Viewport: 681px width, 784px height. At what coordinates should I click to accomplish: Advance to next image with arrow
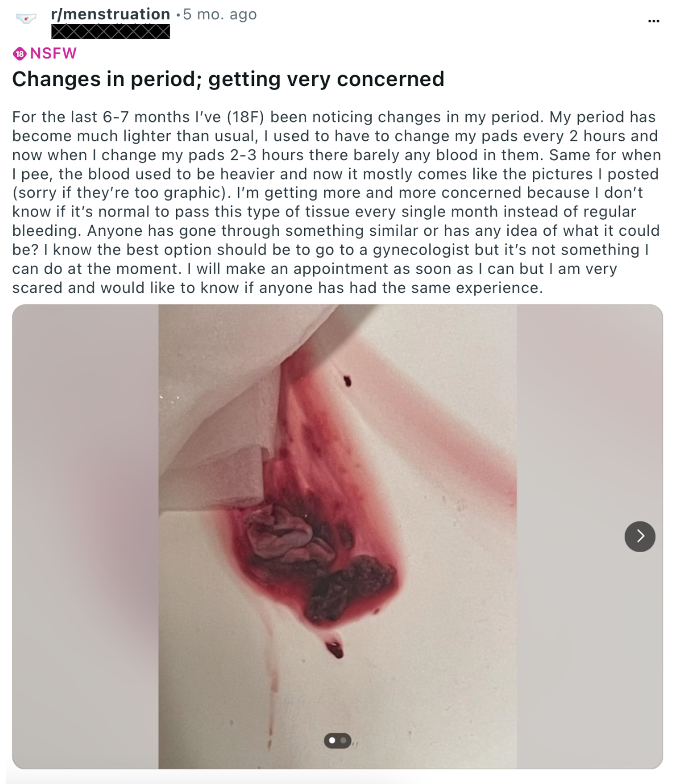639,536
